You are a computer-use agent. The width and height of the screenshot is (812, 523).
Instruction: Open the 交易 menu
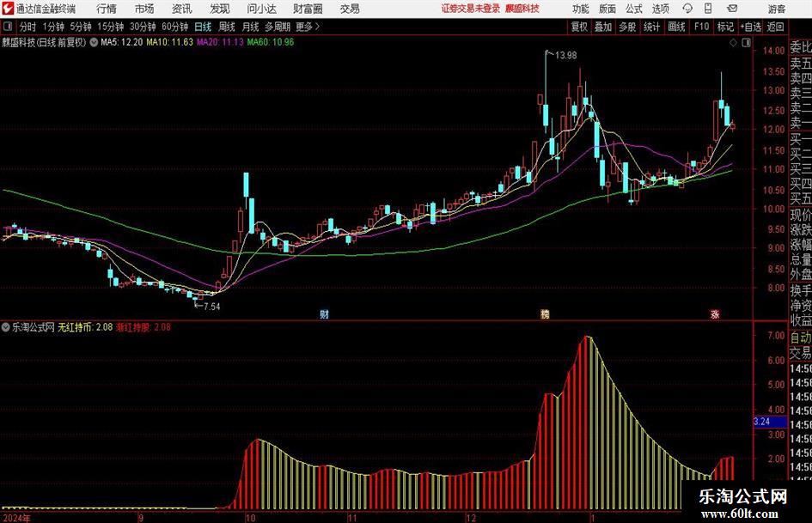pyautogui.click(x=350, y=9)
